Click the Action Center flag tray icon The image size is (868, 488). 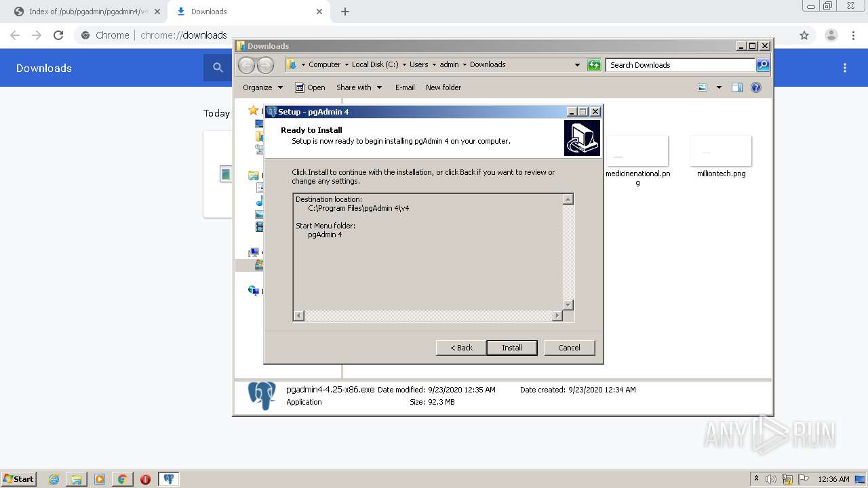803,479
